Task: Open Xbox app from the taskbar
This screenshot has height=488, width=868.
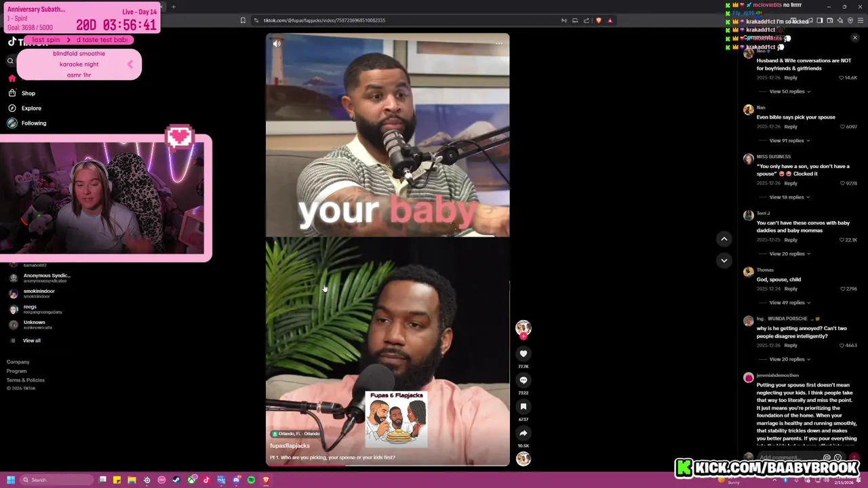Action: [x=192, y=480]
